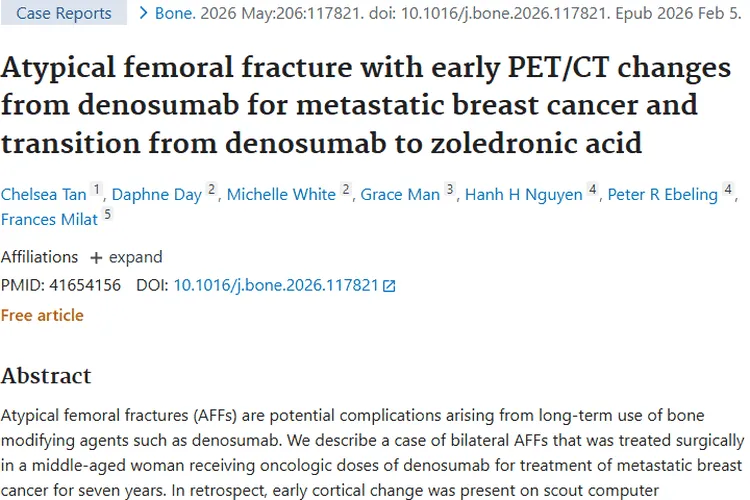The width and height of the screenshot is (750, 500).
Task: Click the PMID number 41654156
Action: (84, 285)
